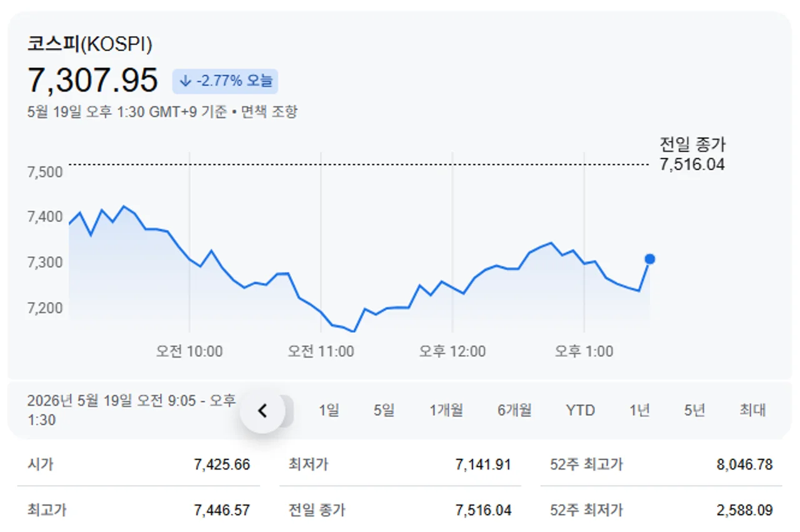Click the down arrow in the -2.77% badge
The image size is (800, 532).
[x=185, y=81]
